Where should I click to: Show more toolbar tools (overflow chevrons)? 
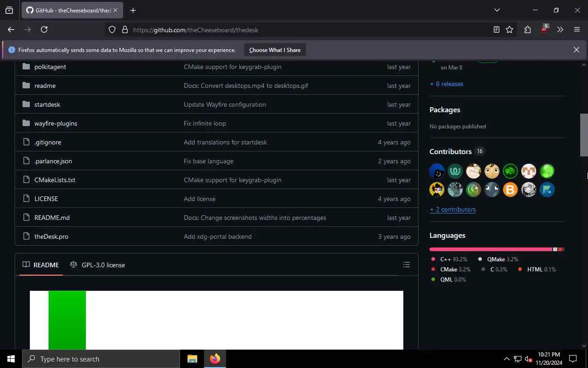[x=560, y=29]
